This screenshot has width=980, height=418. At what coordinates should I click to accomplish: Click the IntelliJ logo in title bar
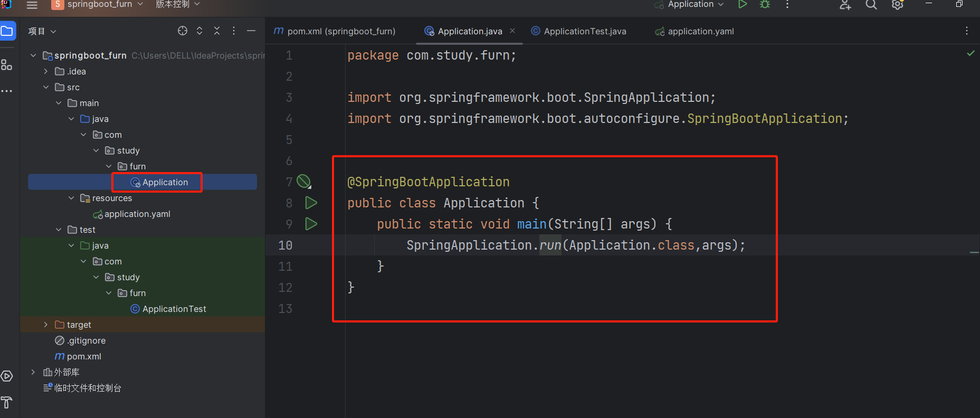pyautogui.click(x=6, y=4)
